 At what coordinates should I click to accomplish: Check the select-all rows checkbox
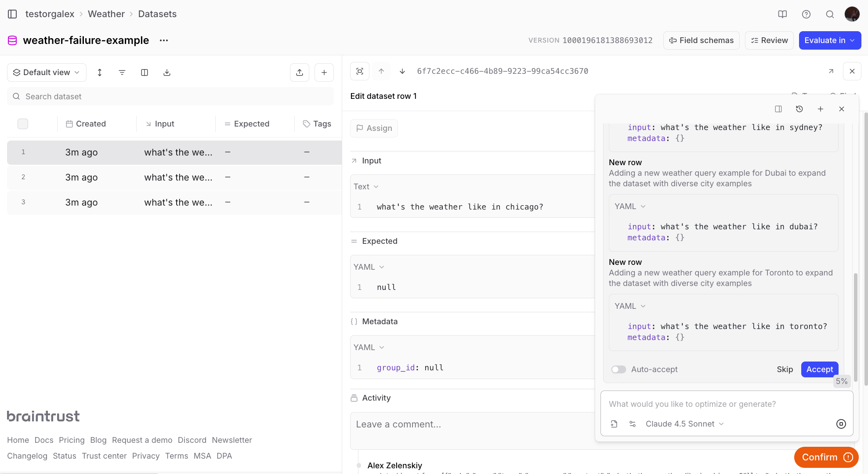pos(23,124)
